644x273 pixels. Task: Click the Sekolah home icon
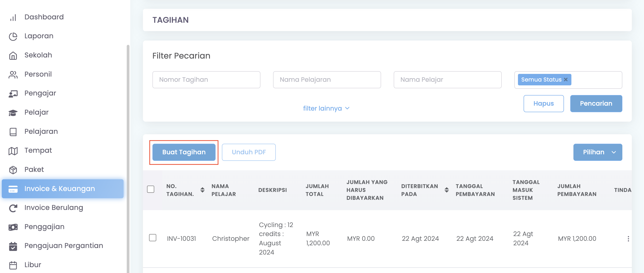(13, 55)
